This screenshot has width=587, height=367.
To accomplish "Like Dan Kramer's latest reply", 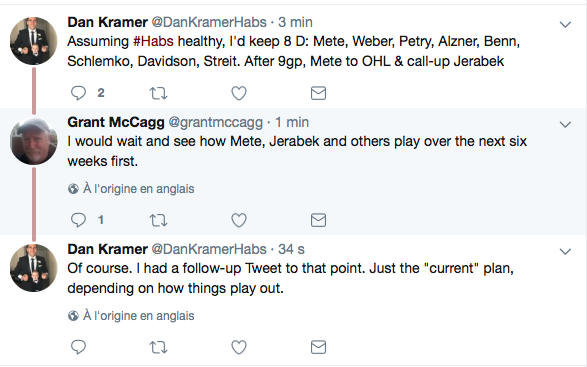I will point(239,348).
